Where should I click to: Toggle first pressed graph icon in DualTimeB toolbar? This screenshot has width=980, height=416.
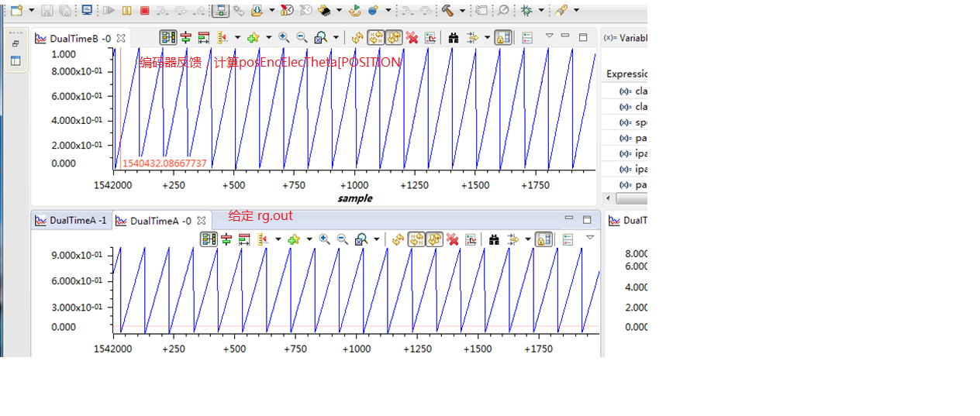coord(167,37)
